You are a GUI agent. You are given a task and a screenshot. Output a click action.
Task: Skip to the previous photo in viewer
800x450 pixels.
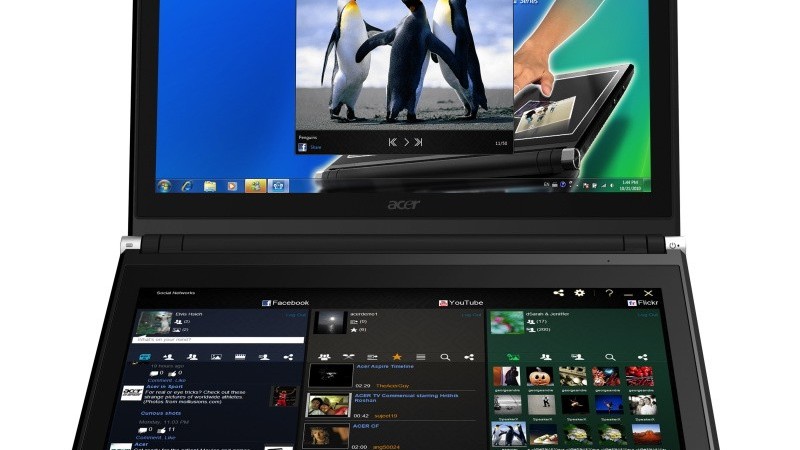click(x=393, y=143)
